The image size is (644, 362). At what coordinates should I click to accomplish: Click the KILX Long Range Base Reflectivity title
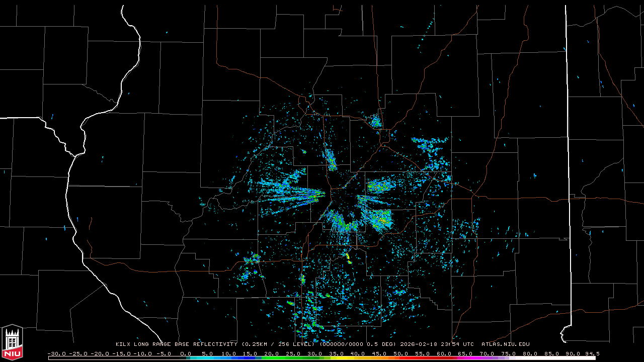pyautogui.click(x=176, y=344)
